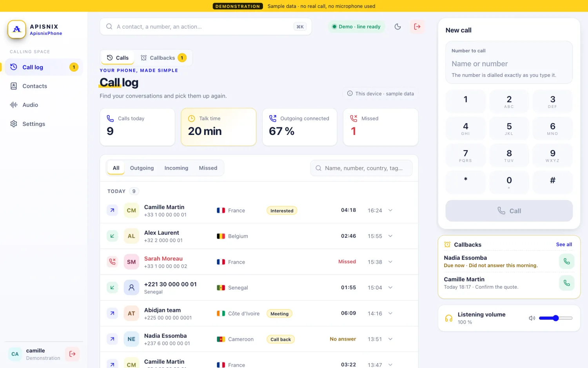Sign out using button beside camille

coord(72,354)
